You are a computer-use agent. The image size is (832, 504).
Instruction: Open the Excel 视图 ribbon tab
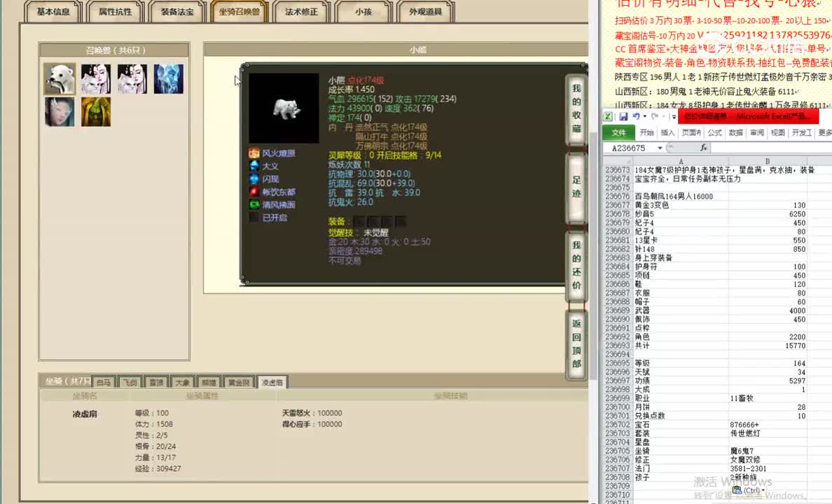pyautogui.click(x=777, y=132)
